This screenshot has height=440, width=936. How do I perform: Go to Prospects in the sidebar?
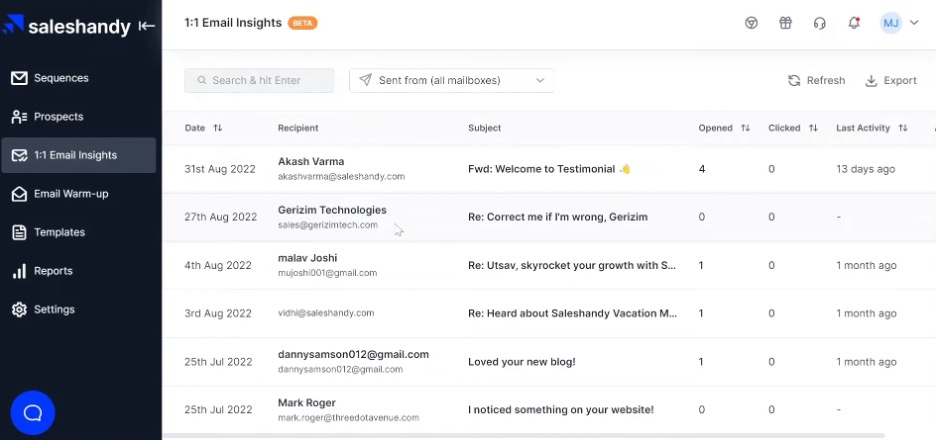click(x=79, y=116)
